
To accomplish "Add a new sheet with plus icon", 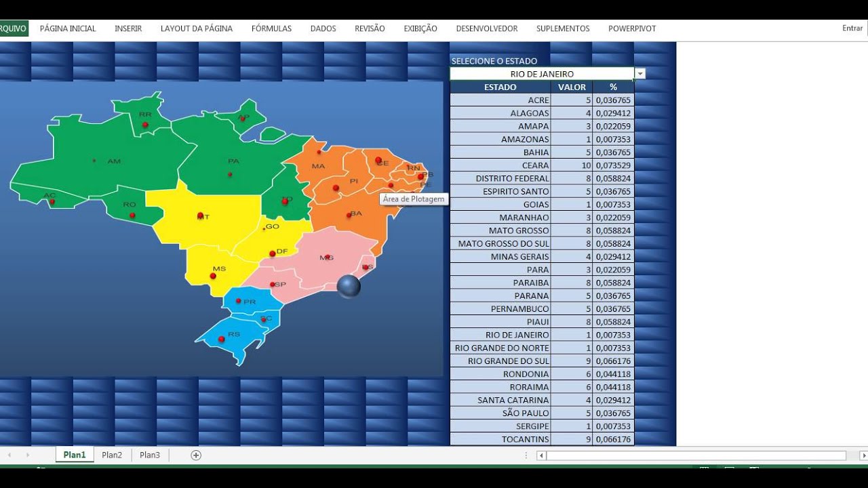I will 196,455.
